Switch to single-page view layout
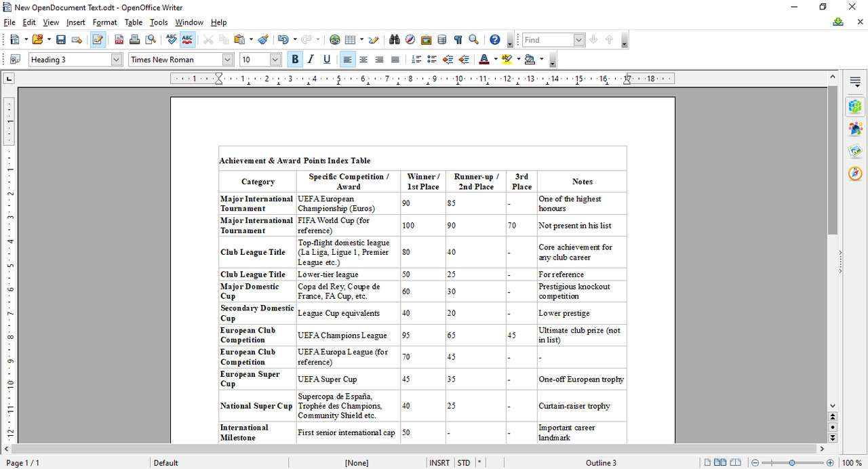 (707, 463)
